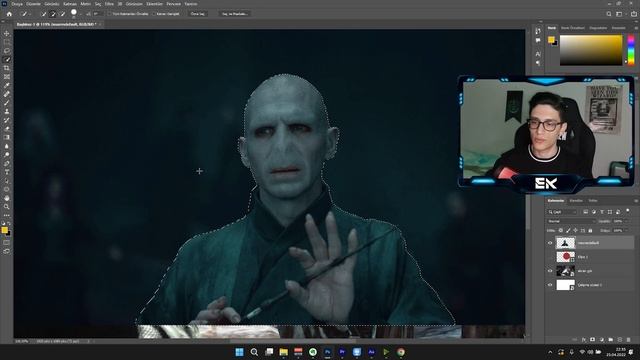This screenshot has width=640, height=360.
Task: Filter layers by smart object icon
Action: point(618,212)
